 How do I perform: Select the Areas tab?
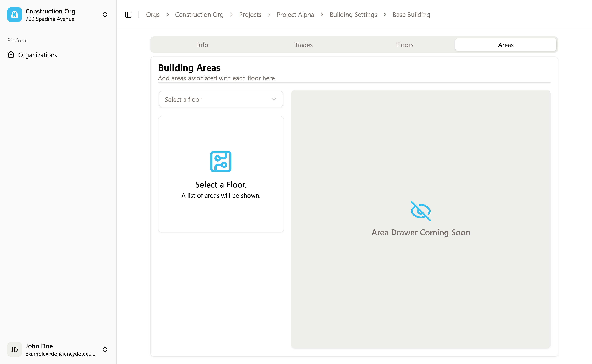pyautogui.click(x=506, y=45)
